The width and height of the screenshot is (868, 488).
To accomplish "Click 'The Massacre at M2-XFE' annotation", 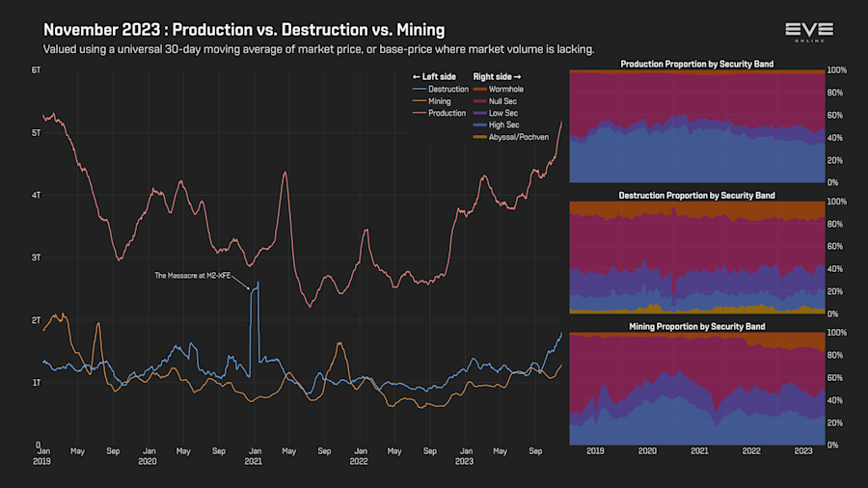I will click(x=193, y=276).
